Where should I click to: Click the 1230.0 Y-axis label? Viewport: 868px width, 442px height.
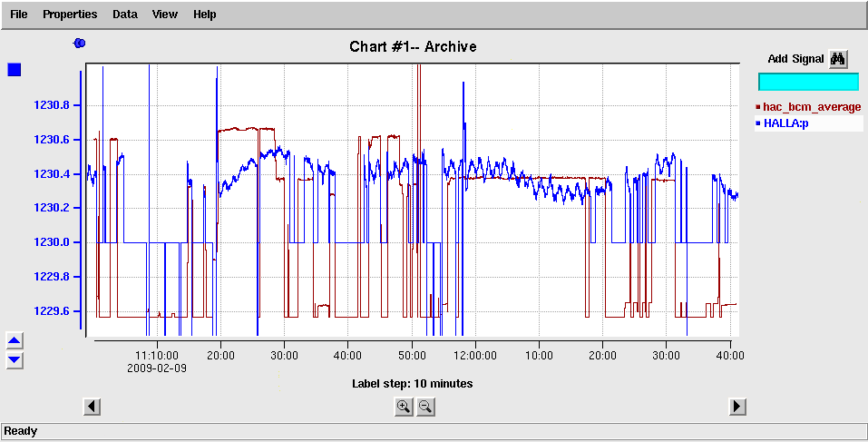[x=52, y=242]
